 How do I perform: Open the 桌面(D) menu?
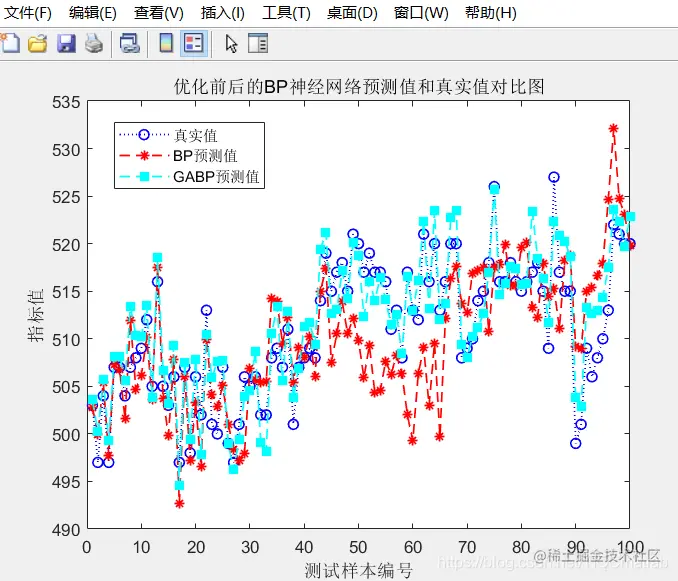pos(352,13)
